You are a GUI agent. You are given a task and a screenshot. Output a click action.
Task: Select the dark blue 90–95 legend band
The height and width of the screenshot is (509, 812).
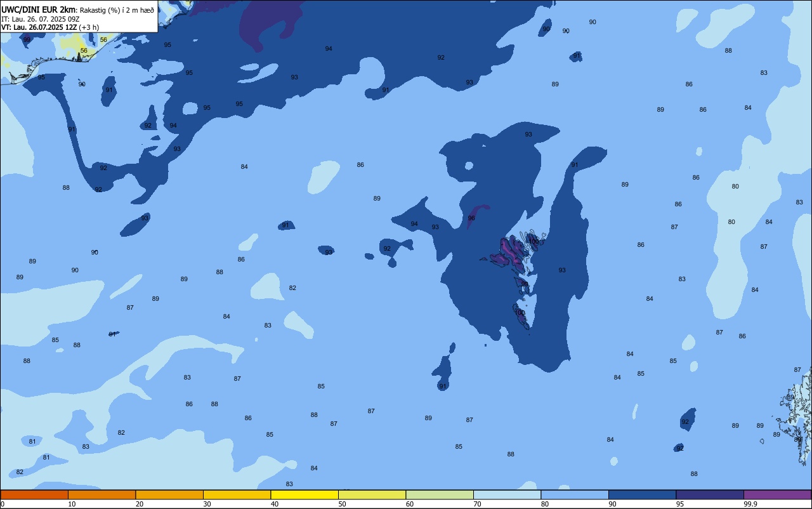(x=642, y=494)
